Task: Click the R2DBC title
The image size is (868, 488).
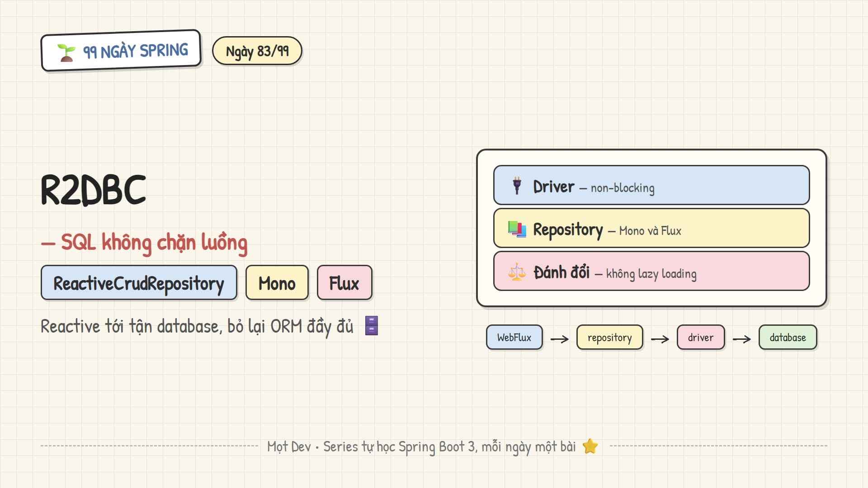Action: pyautogui.click(x=94, y=190)
